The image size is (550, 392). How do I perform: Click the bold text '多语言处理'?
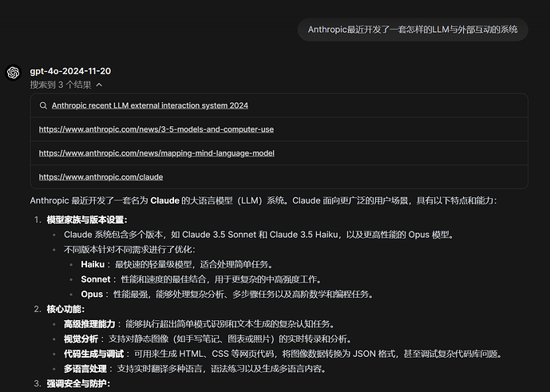[x=85, y=369]
